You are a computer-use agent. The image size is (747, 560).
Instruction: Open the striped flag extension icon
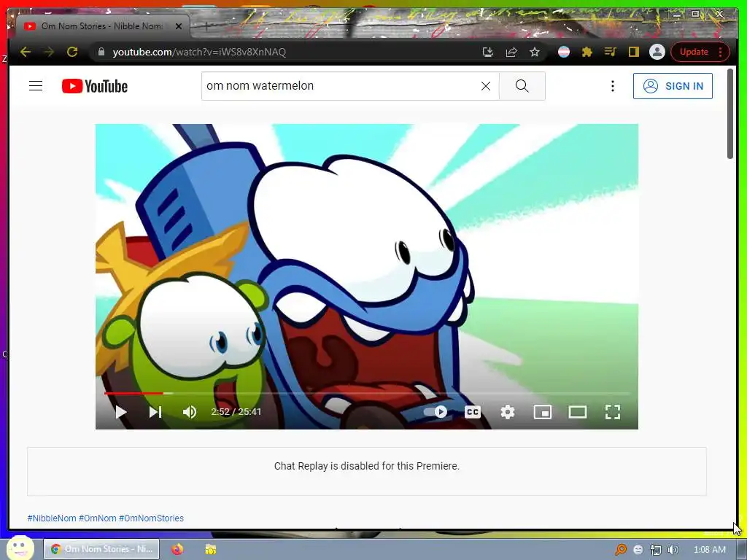564,52
